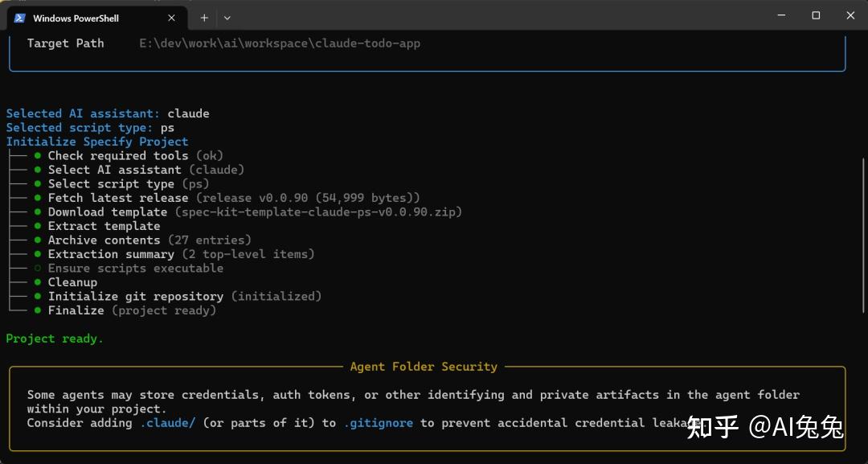
Task: Click the green dot beside Initialize git repository
Action: click(37, 296)
